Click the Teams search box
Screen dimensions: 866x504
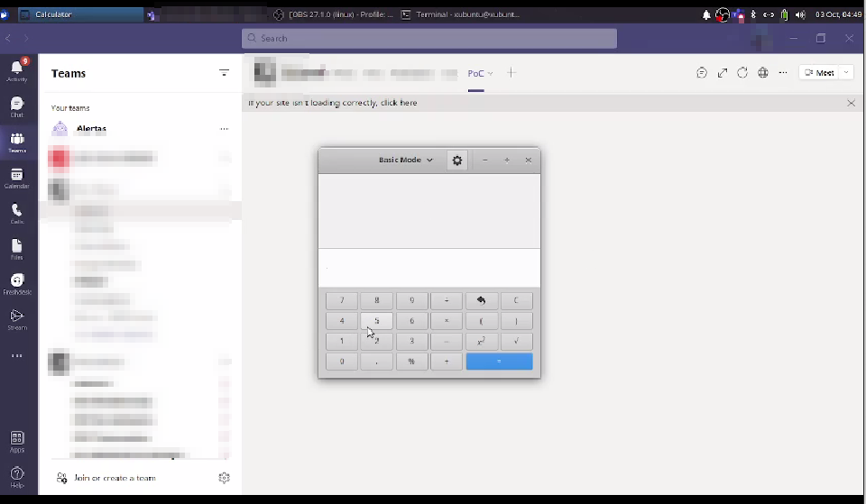click(429, 39)
